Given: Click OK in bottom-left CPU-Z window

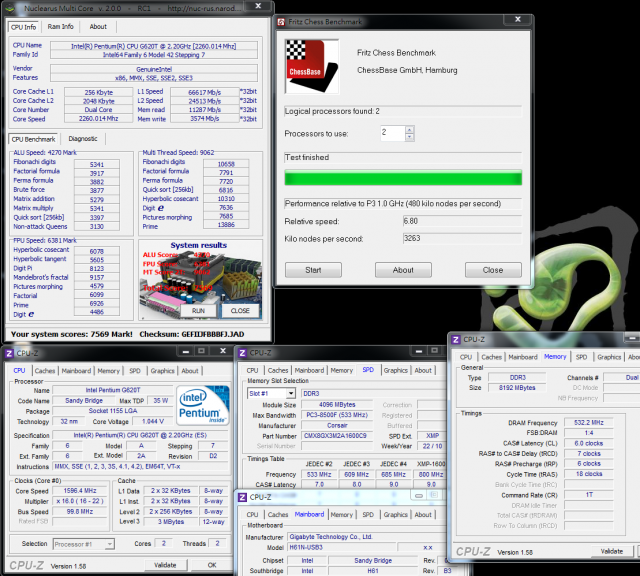Looking at the screenshot, I should tap(212, 565).
